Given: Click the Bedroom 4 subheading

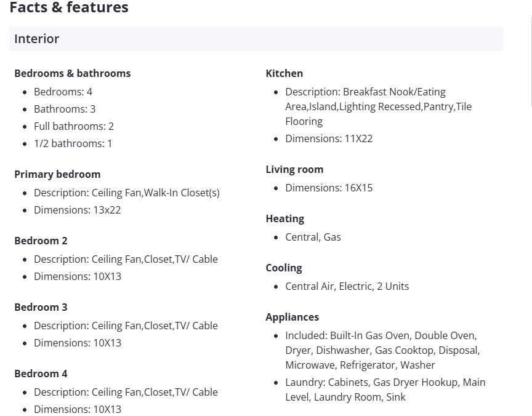Looking at the screenshot, I should (41, 374).
